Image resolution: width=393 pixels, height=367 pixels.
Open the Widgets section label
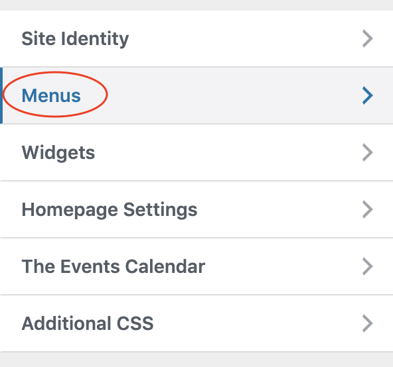[58, 153]
